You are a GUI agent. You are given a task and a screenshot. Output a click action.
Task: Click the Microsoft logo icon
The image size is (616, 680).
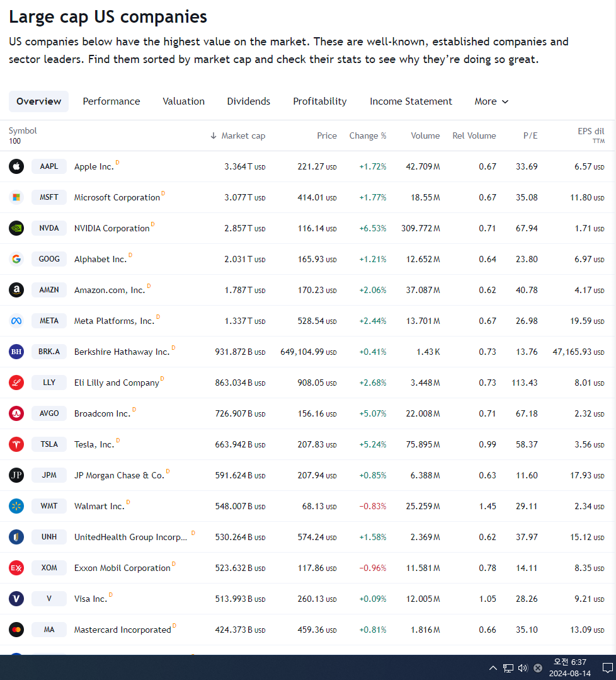point(16,197)
